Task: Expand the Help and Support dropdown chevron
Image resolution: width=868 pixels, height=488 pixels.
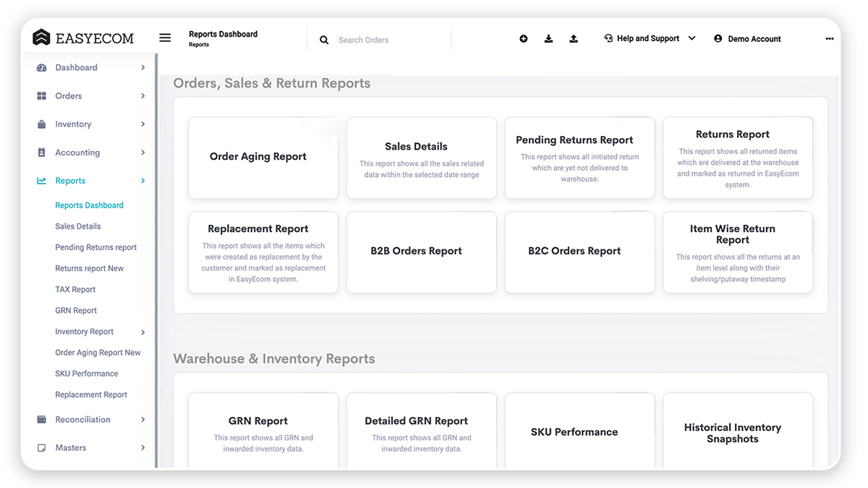Action: pyautogui.click(x=692, y=38)
